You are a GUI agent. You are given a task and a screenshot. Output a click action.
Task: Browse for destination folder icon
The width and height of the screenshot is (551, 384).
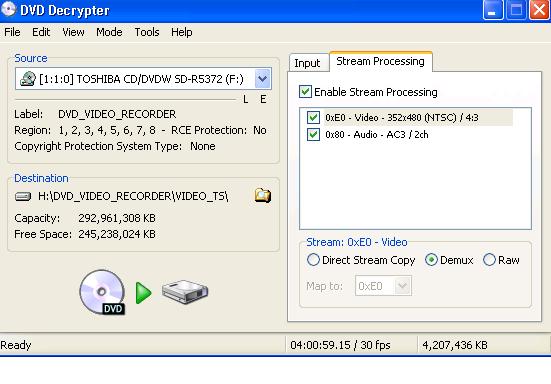click(262, 195)
